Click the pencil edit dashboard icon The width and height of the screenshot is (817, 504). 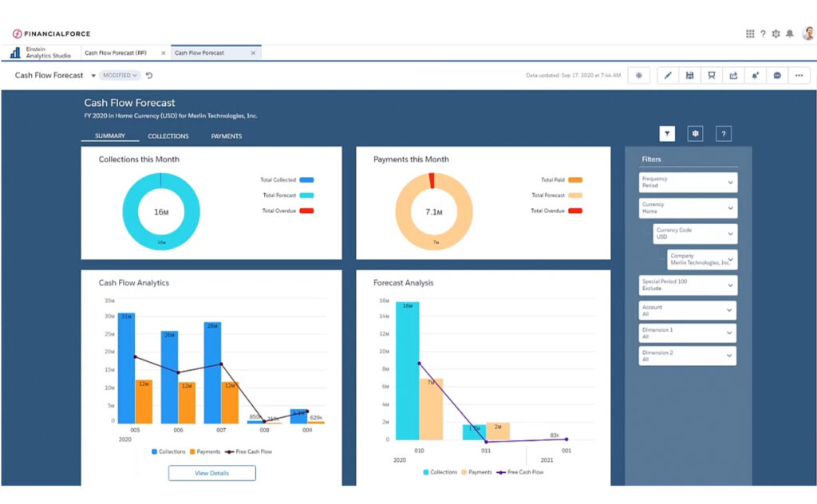668,76
